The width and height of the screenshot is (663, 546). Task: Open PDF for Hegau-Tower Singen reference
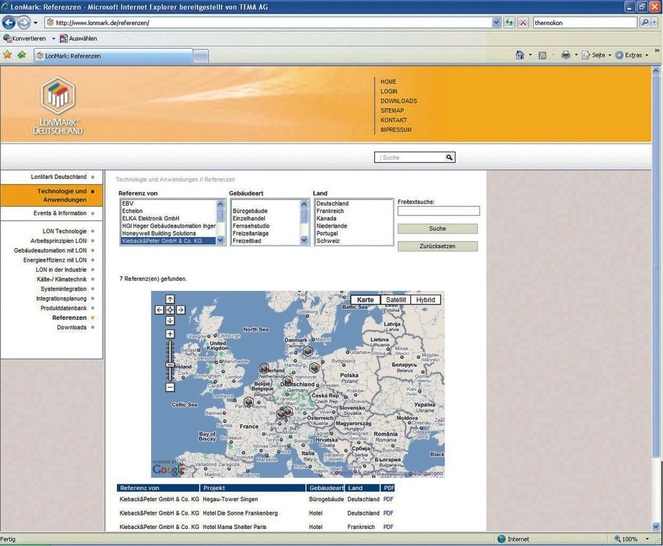[x=388, y=498]
